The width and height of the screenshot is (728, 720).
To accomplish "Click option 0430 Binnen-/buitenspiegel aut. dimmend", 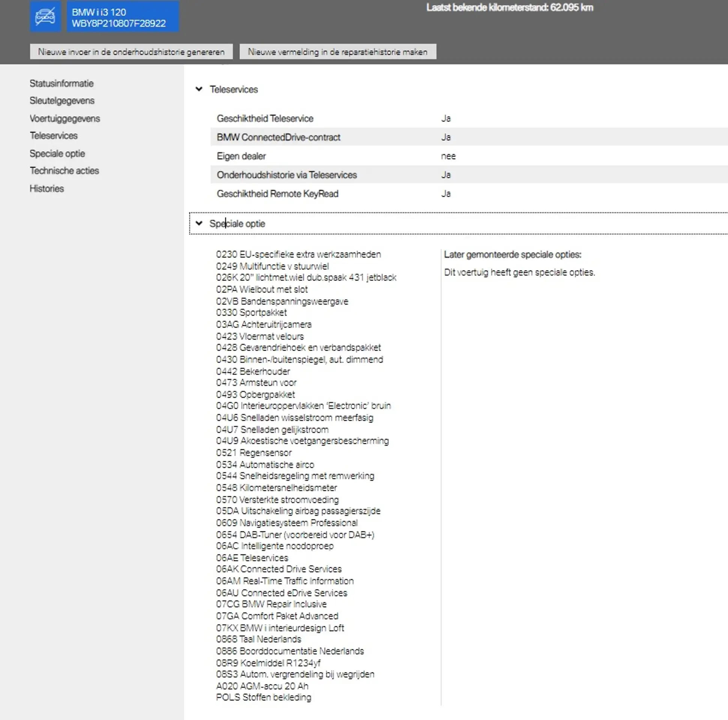I will pyautogui.click(x=299, y=360).
